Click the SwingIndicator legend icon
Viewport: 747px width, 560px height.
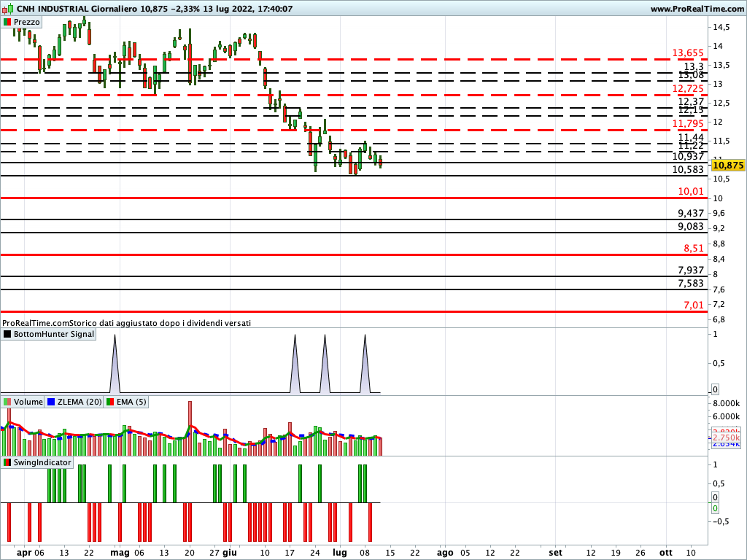7,461
